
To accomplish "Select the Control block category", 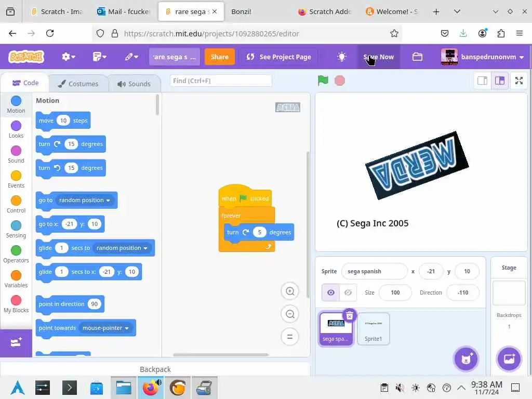I will pos(16,204).
